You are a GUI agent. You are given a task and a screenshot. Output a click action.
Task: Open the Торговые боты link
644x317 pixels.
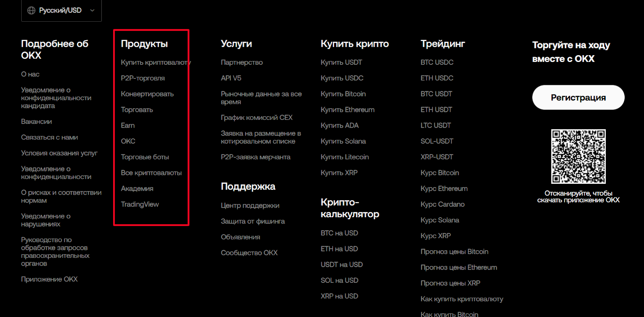tap(145, 157)
